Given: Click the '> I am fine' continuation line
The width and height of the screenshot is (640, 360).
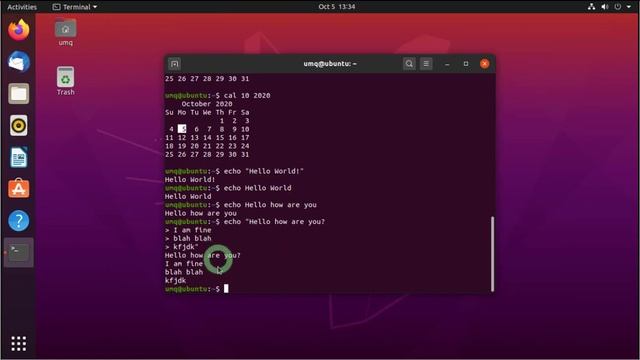Looking at the screenshot, I should (x=188, y=230).
